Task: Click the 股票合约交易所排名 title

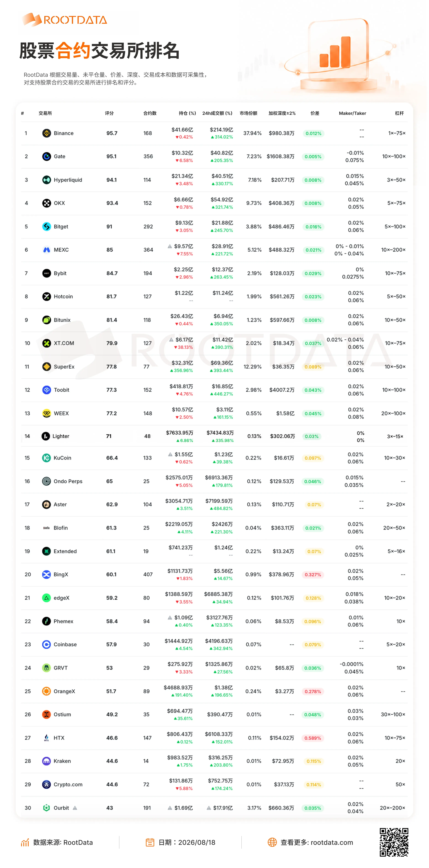Action: 99,51
